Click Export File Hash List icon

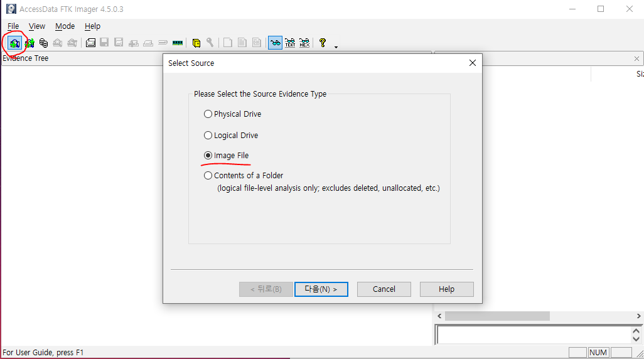click(242, 42)
